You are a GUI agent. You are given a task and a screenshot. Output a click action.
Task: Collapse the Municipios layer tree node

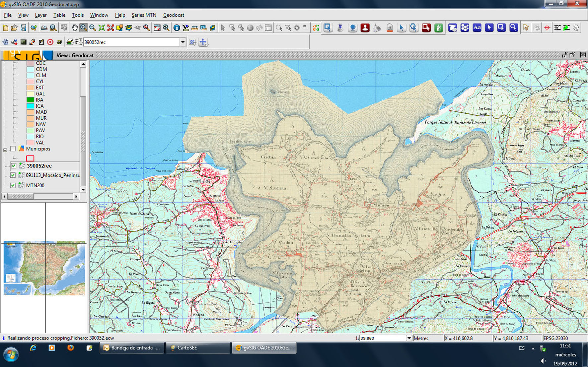coord(5,150)
